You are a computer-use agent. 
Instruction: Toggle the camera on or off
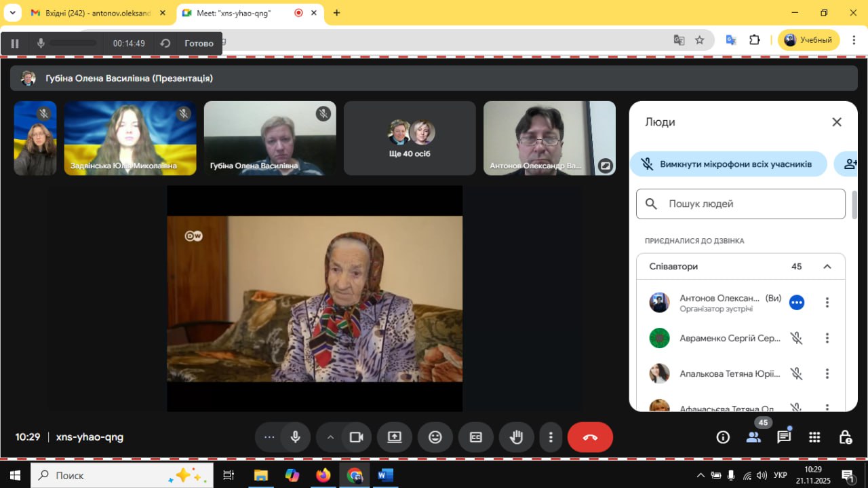[357, 437]
